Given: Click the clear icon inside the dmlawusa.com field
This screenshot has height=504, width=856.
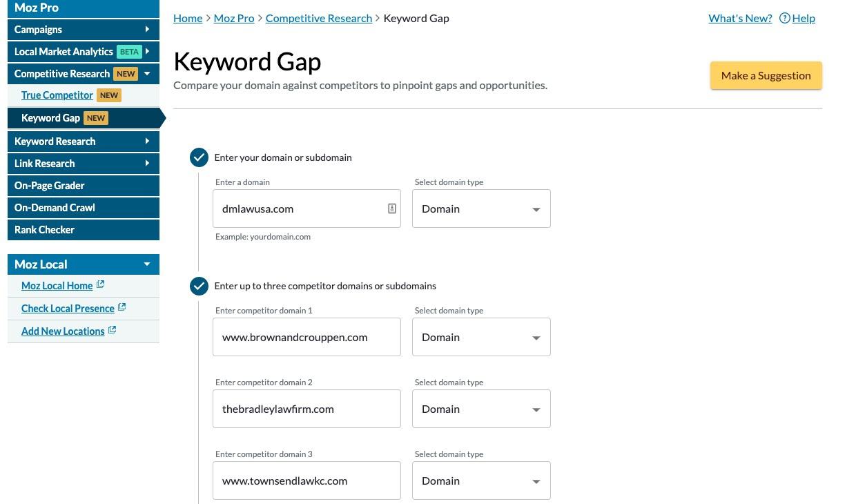Looking at the screenshot, I should [x=391, y=208].
